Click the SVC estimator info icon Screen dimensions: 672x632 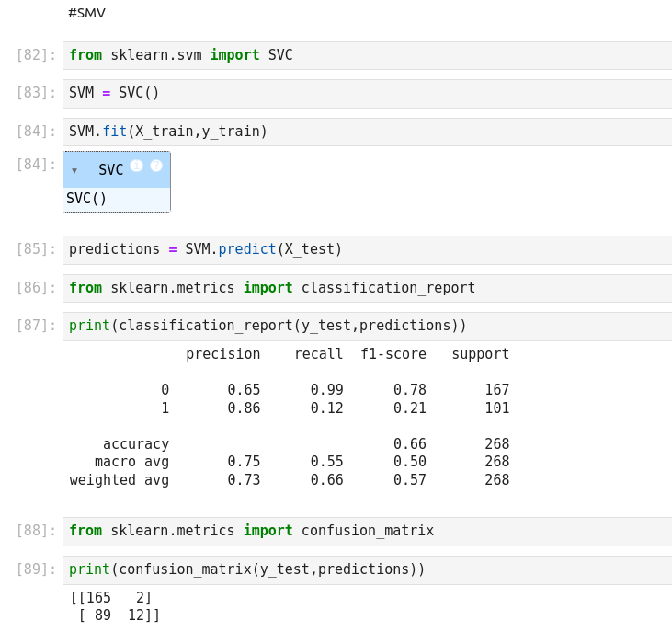point(136,166)
